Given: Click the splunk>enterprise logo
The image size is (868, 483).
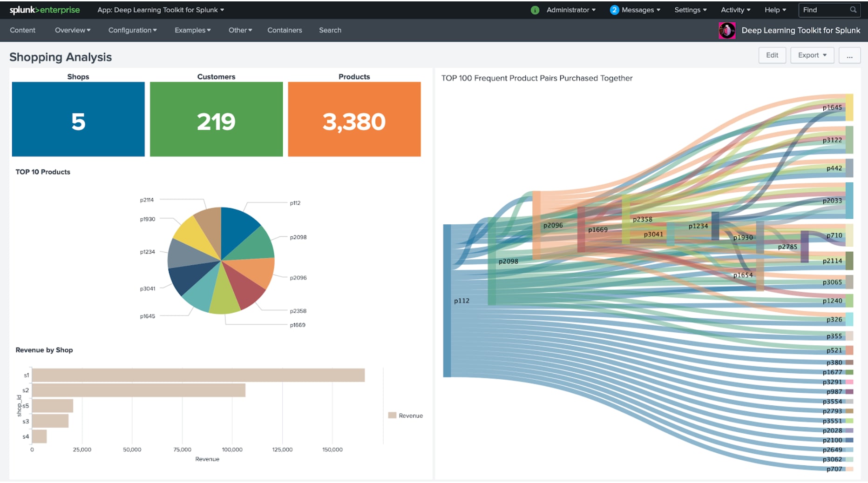Looking at the screenshot, I should [x=45, y=10].
